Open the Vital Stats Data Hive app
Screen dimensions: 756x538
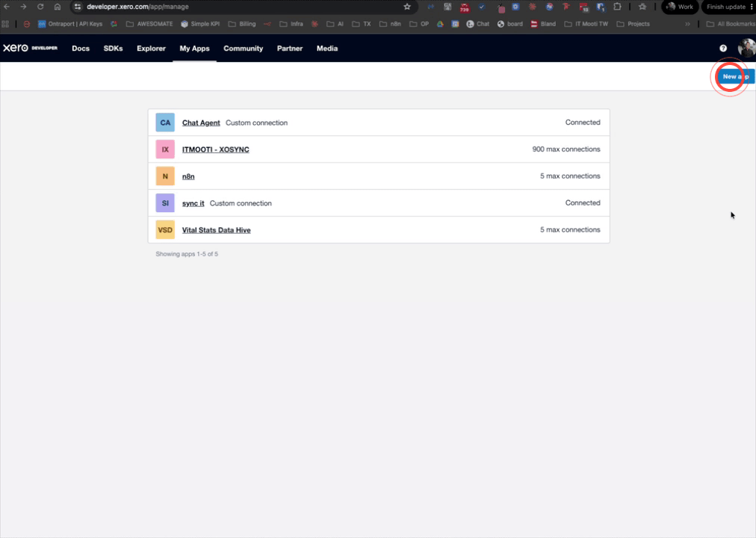coord(216,230)
